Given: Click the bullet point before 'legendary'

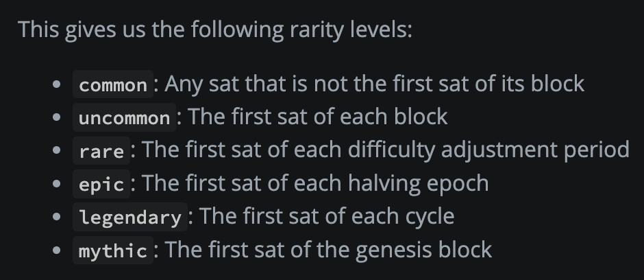Looking at the screenshot, I should tap(57, 217).
